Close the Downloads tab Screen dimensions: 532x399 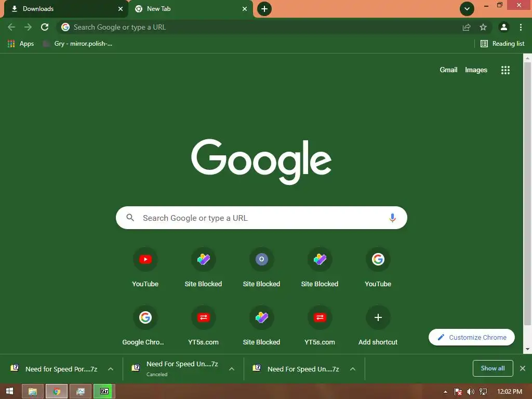(x=120, y=9)
